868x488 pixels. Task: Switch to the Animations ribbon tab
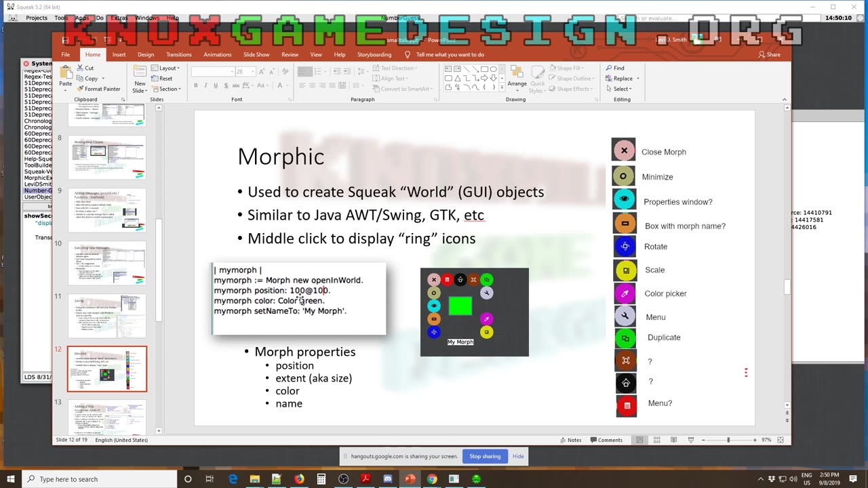218,54
